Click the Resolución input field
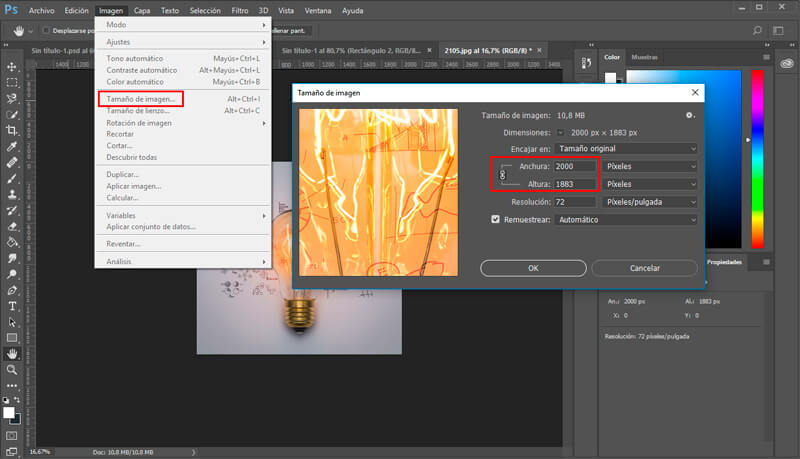 [576, 201]
